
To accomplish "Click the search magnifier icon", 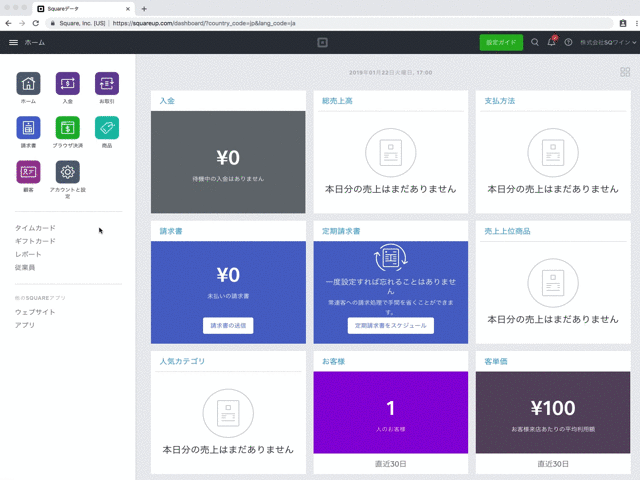I will coord(535,43).
